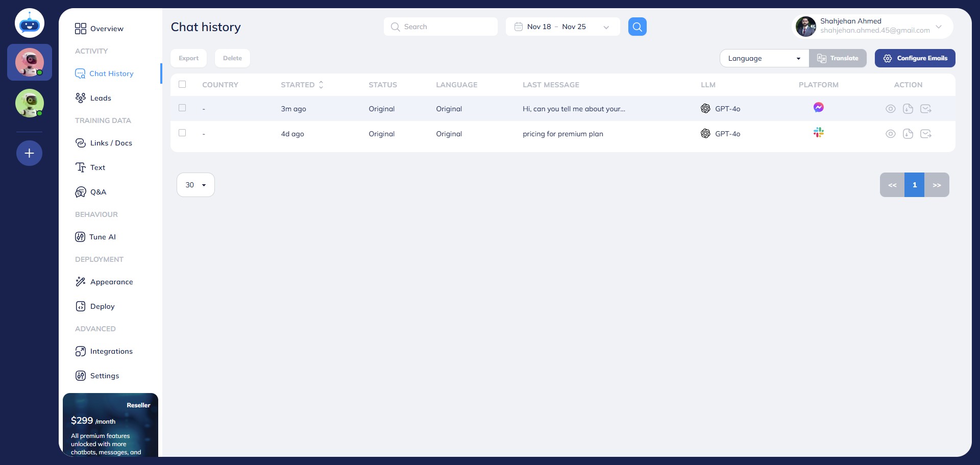This screenshot has height=465, width=980.
Task: View the chat with last message about pricing
Action: 891,134
